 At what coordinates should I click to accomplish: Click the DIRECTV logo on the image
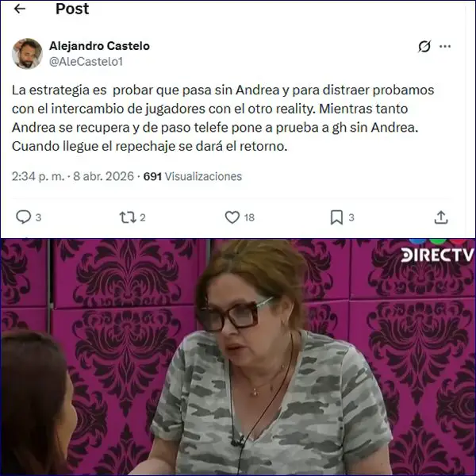point(437,254)
